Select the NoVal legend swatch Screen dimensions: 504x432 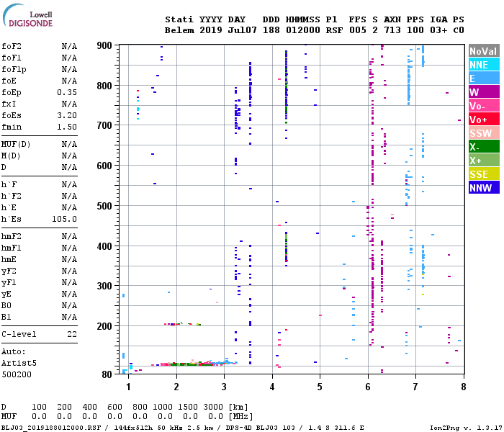(x=484, y=51)
